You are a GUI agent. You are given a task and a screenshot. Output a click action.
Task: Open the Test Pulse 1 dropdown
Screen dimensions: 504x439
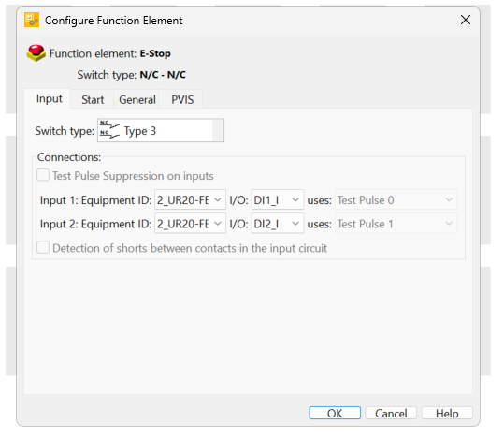pyautogui.click(x=396, y=224)
